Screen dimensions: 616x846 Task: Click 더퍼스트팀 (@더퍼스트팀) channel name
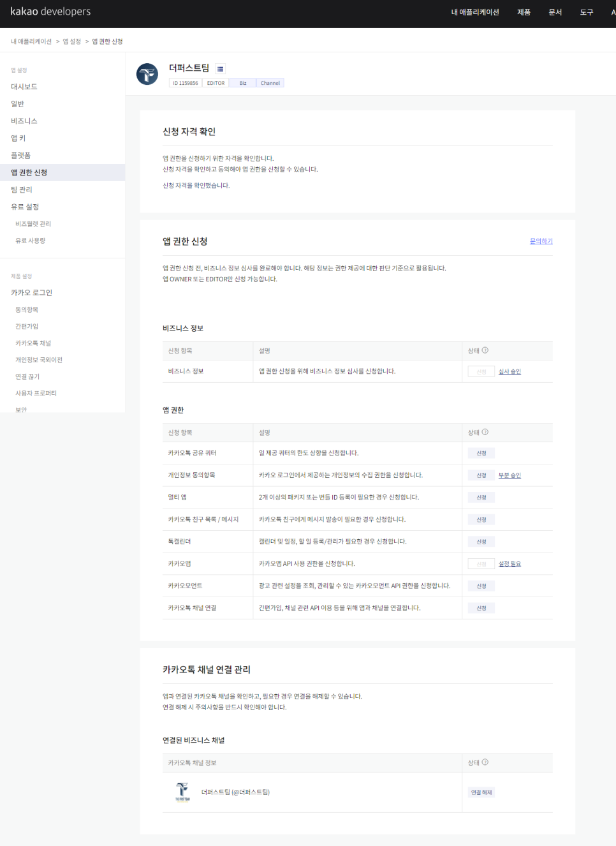(x=235, y=792)
